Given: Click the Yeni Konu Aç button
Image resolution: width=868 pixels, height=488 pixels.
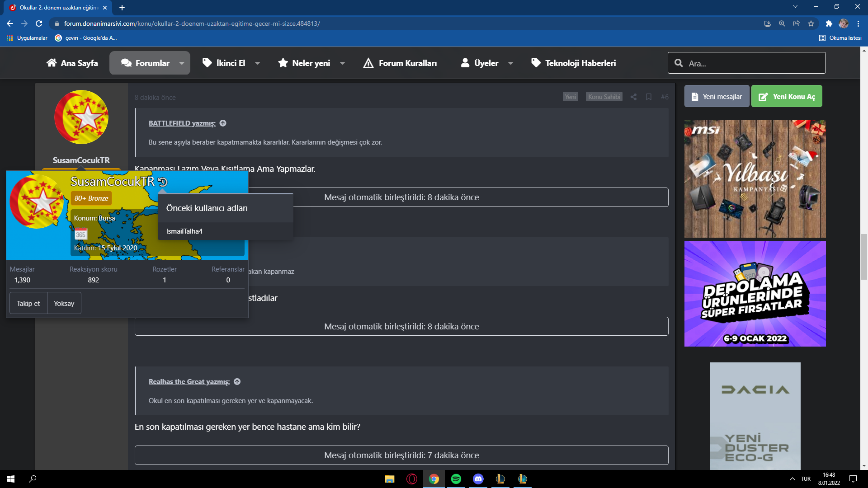Looking at the screenshot, I should point(787,96).
